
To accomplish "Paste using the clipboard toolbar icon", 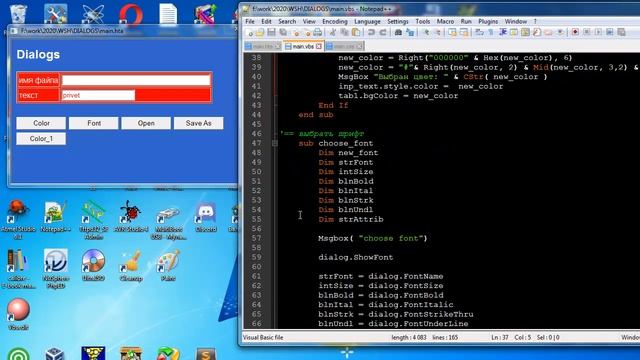I will [x=356, y=32].
